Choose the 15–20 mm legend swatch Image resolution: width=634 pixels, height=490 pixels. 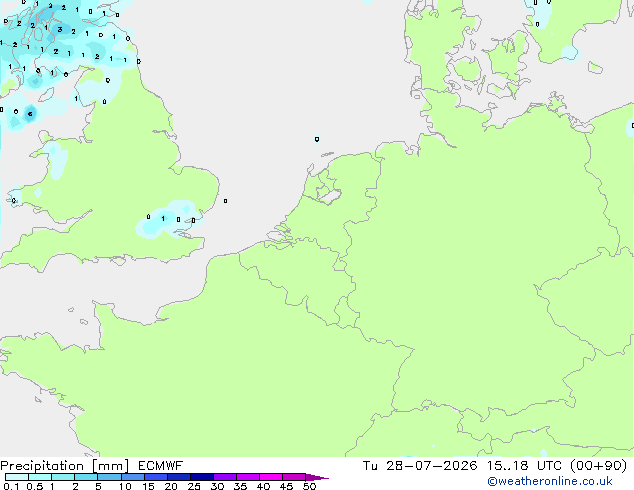point(156,477)
